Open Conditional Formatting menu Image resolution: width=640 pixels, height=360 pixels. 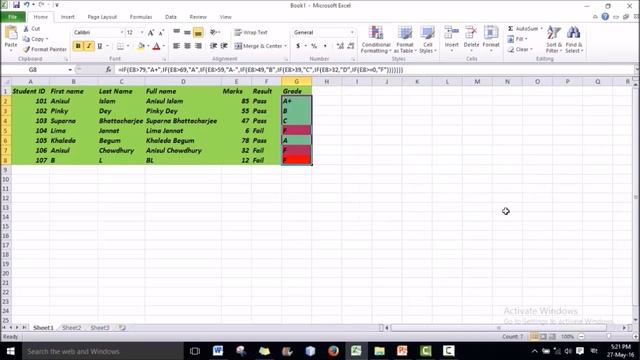coord(376,39)
